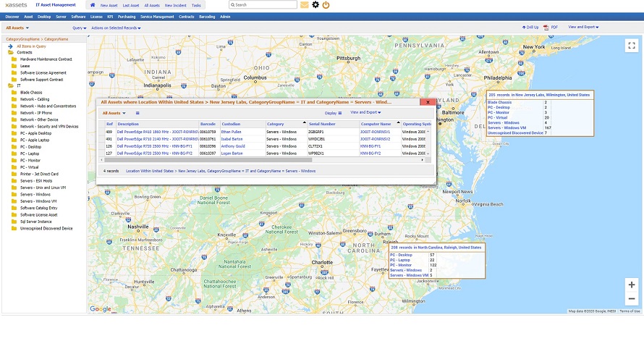
Task: Open the Service Management menu
Action: [x=157, y=16]
